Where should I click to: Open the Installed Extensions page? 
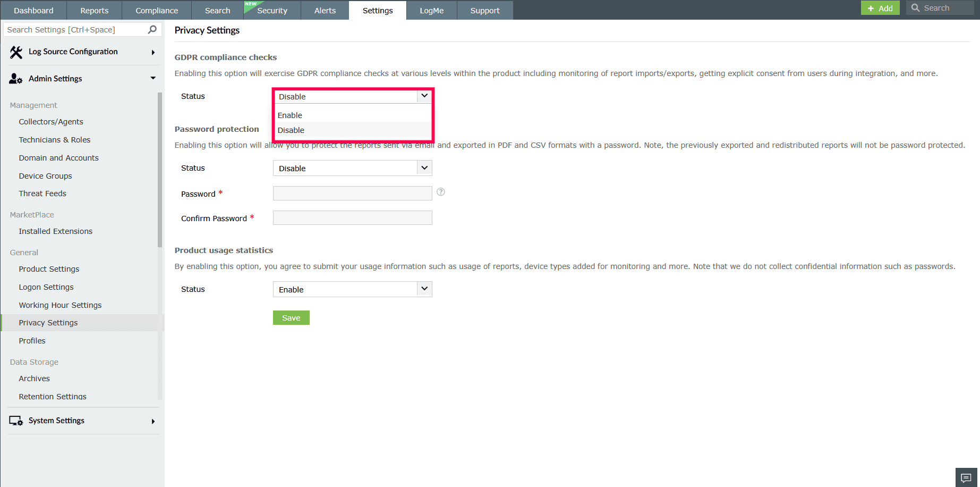(55, 231)
